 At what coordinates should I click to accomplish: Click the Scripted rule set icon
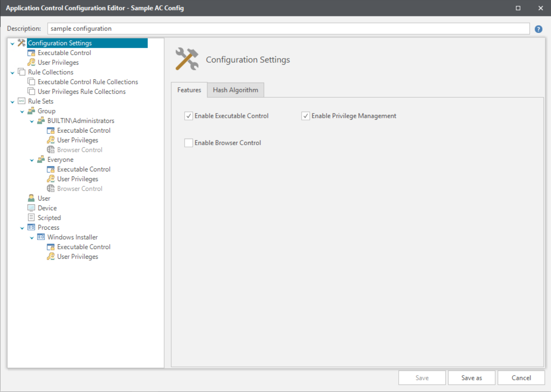click(31, 218)
